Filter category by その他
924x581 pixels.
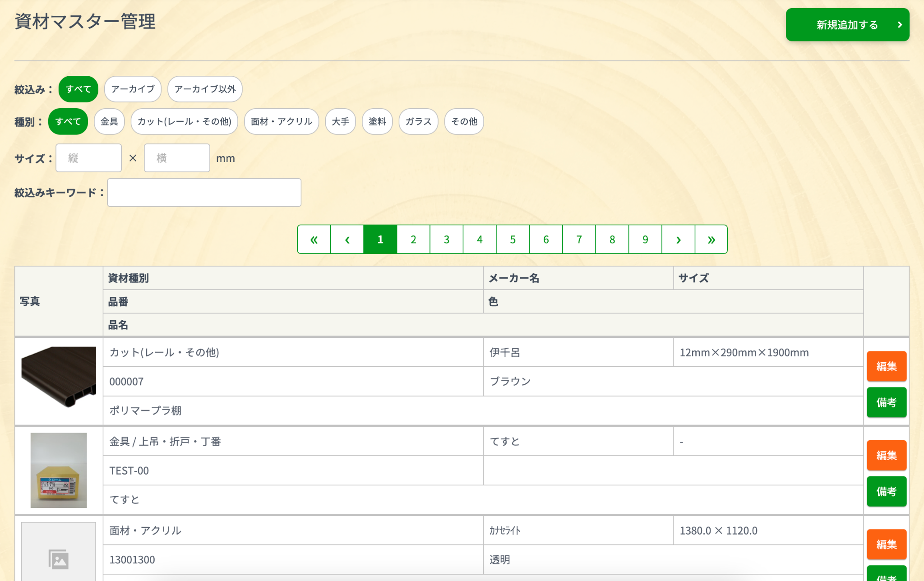coord(464,122)
